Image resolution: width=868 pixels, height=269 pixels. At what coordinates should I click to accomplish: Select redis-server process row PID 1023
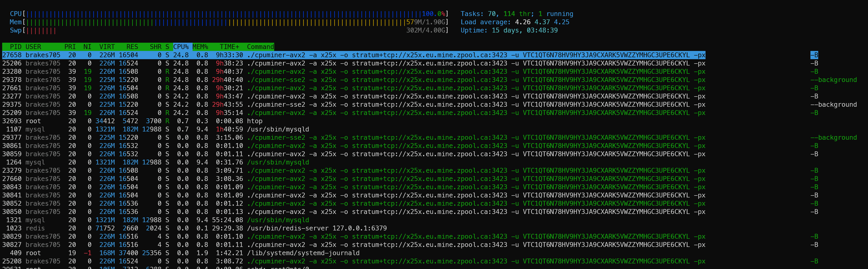pyautogui.click(x=195, y=228)
